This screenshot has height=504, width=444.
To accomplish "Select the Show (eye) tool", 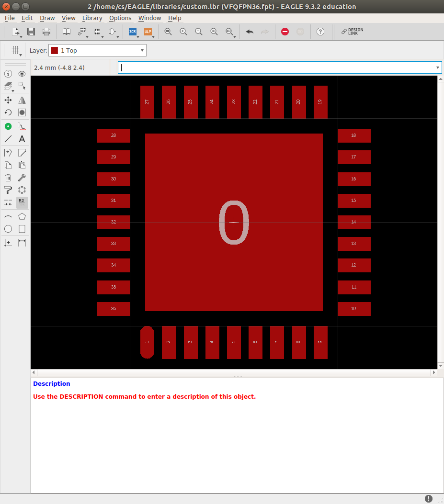I will (22, 74).
